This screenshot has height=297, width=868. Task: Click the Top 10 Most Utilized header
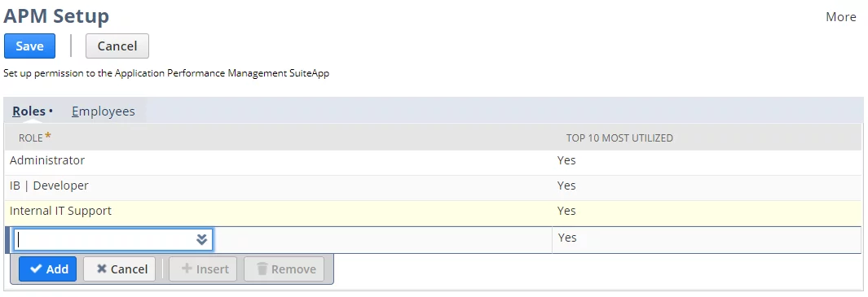tap(619, 138)
